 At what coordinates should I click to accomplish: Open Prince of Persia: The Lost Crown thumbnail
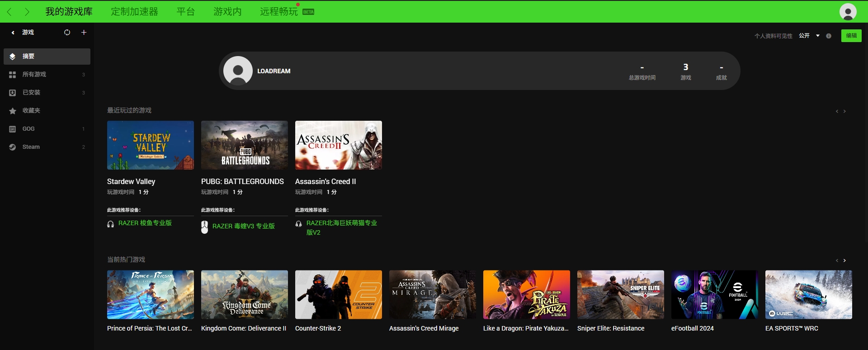tap(151, 295)
